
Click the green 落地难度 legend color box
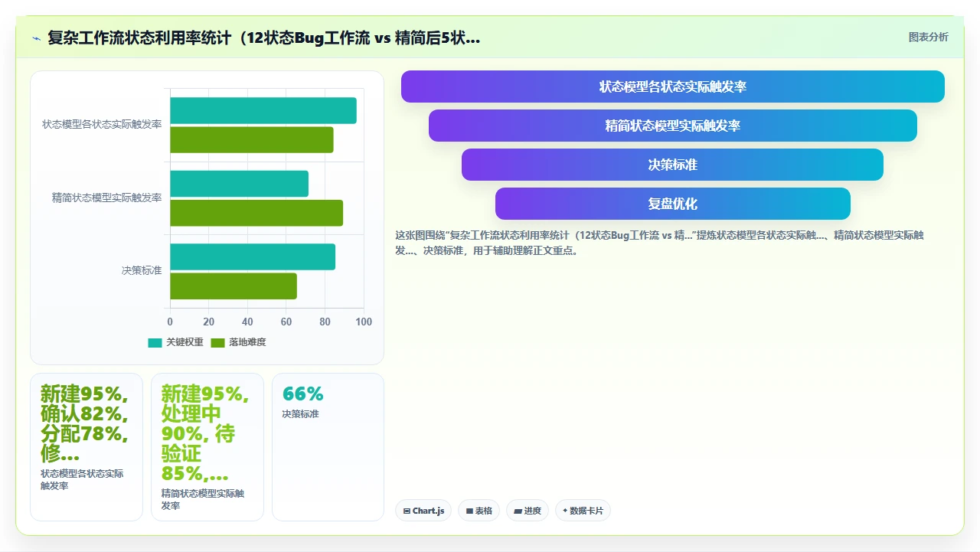218,342
